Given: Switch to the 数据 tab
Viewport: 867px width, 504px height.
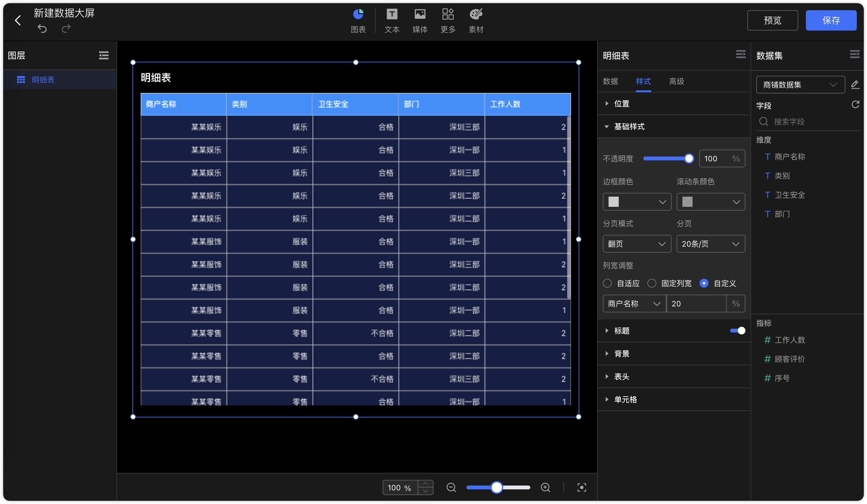Looking at the screenshot, I should [x=610, y=81].
